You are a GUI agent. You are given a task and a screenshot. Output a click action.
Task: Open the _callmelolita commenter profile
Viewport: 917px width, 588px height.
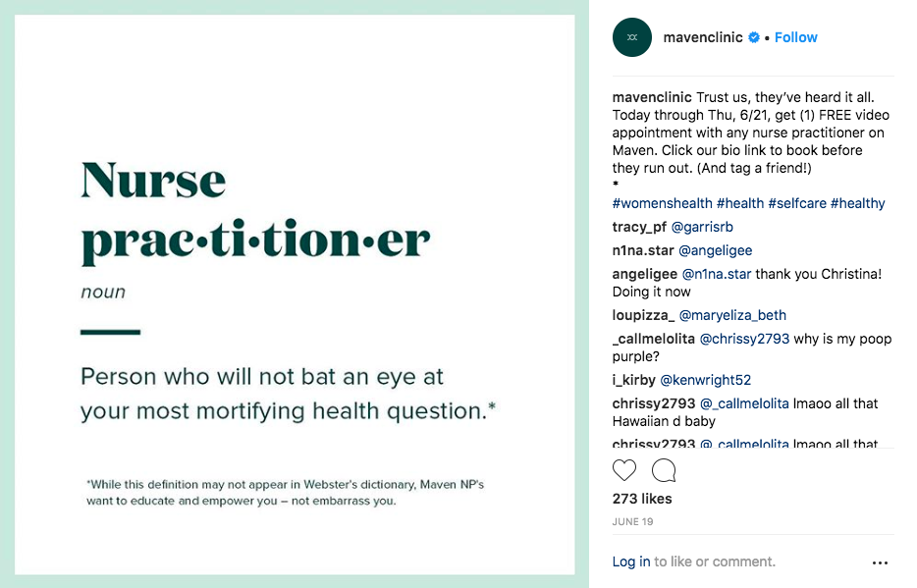(653, 339)
